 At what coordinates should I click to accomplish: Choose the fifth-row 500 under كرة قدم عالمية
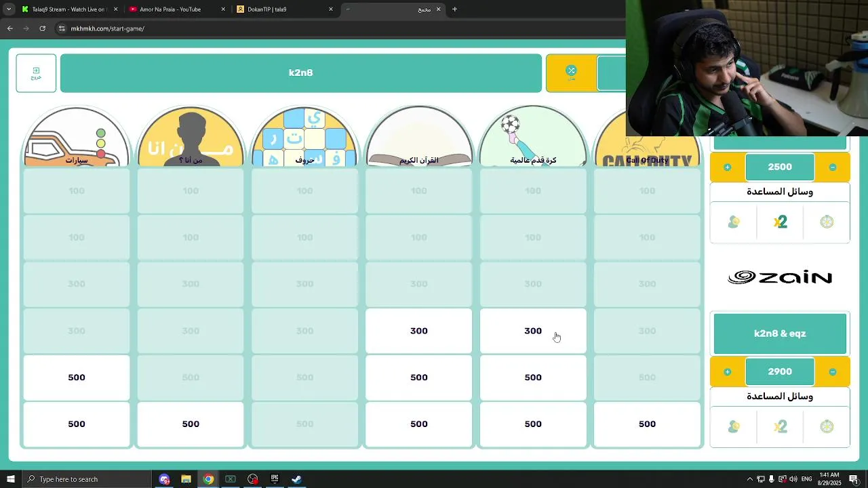click(533, 378)
